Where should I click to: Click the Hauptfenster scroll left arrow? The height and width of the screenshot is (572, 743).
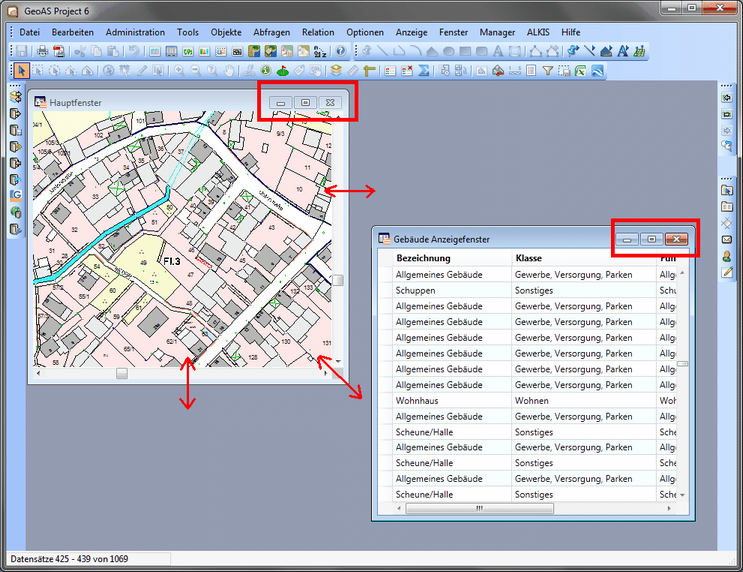38,373
